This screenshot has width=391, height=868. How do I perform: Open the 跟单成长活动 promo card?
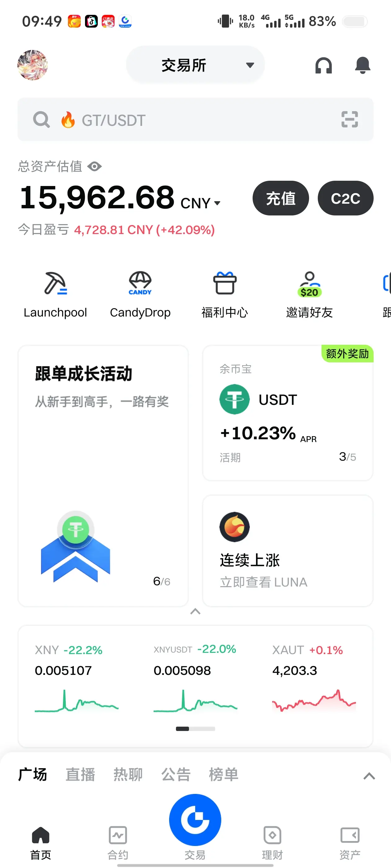[103, 476]
